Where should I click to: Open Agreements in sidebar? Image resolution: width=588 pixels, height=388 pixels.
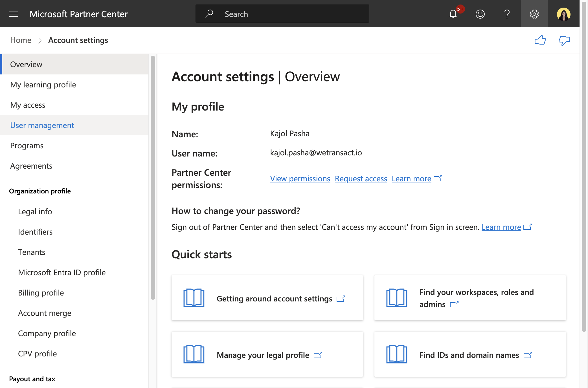click(x=74, y=166)
